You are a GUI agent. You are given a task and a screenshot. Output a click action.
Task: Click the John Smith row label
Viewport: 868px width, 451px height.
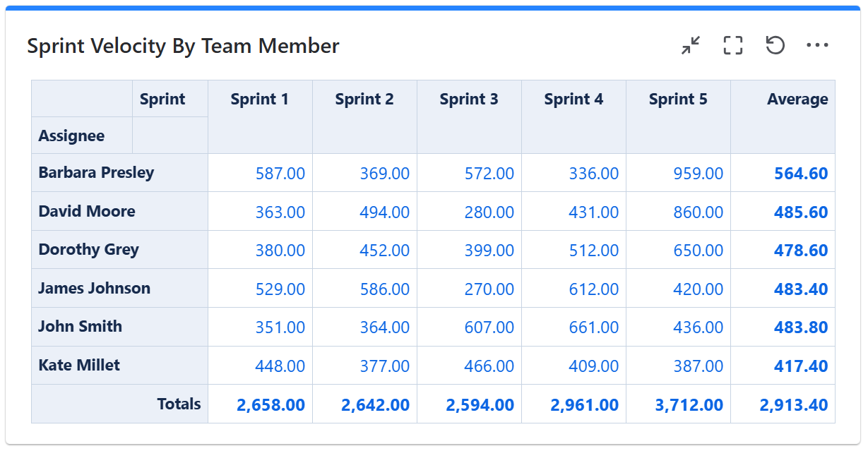(80, 327)
